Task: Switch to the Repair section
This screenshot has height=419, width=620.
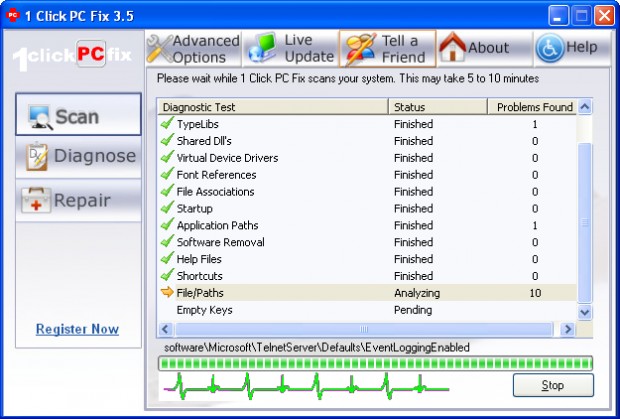Action: (x=78, y=200)
